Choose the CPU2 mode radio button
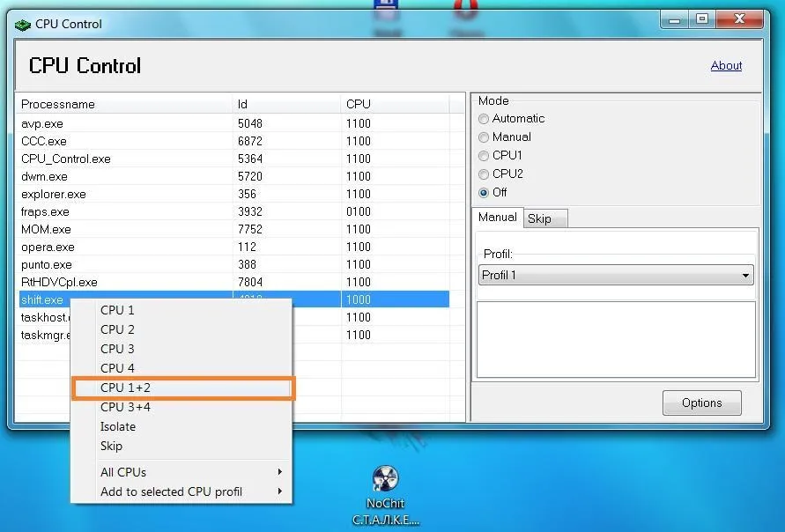The width and height of the screenshot is (785, 532). (483, 174)
